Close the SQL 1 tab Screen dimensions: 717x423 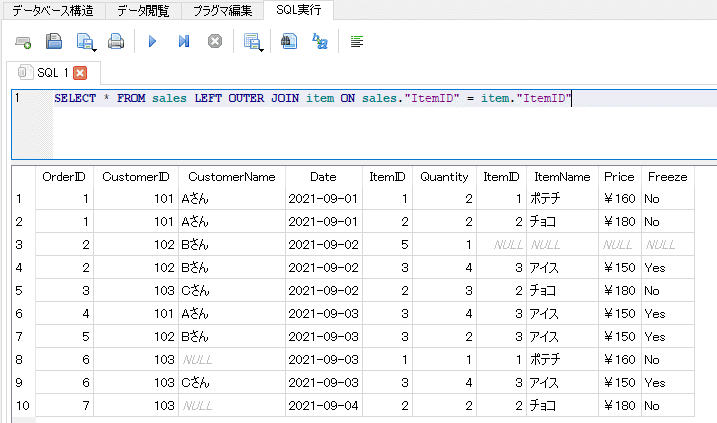(80, 73)
